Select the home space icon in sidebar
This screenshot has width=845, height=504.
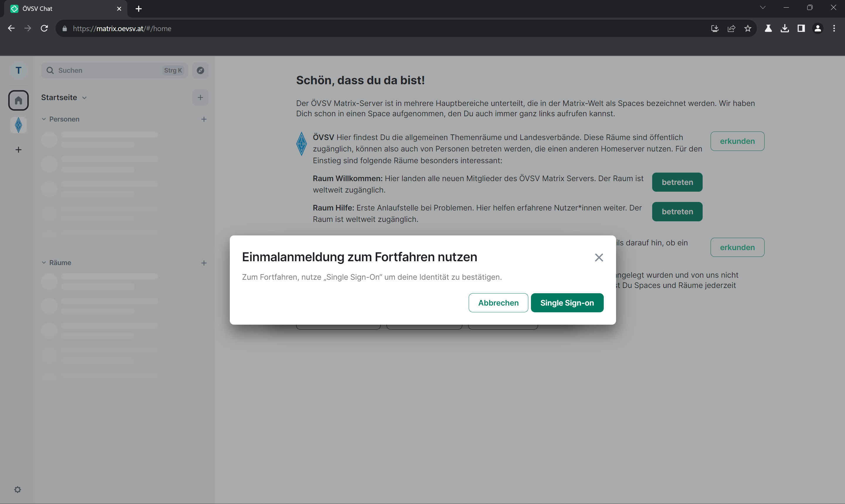point(18,100)
